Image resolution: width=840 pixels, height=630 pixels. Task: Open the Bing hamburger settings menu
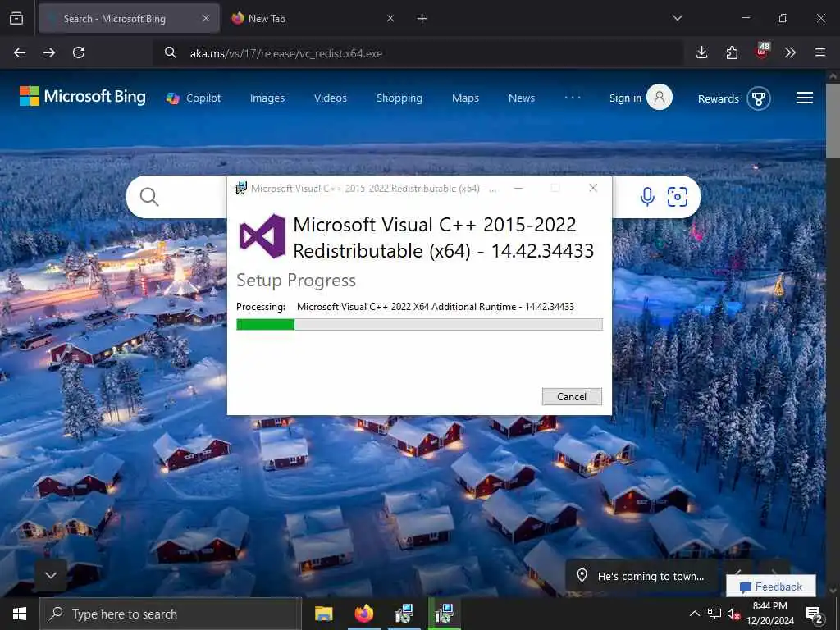pos(804,98)
